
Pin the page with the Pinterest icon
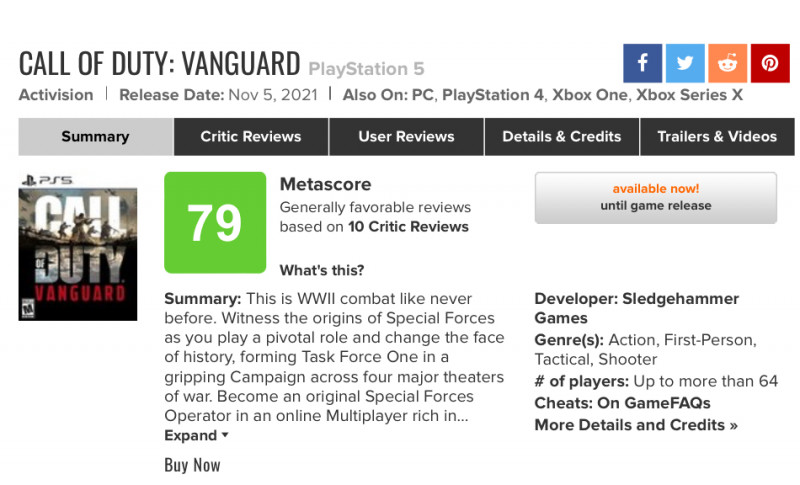(770, 63)
